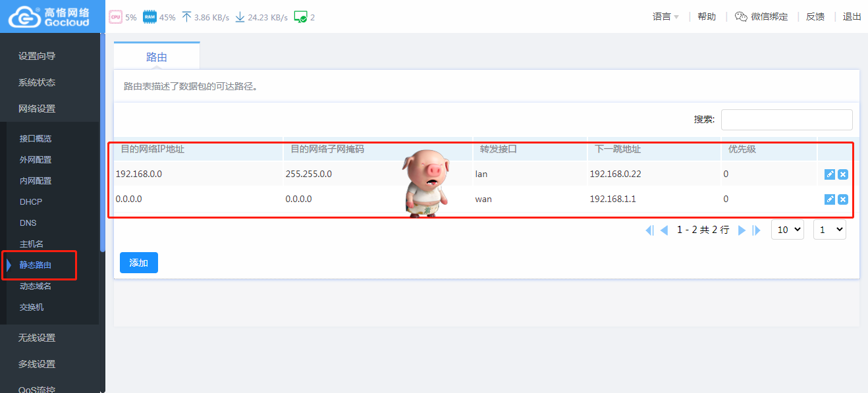This screenshot has height=393, width=868.
Task: Delete the wan route via 192.168.1.1
Action: [x=843, y=199]
